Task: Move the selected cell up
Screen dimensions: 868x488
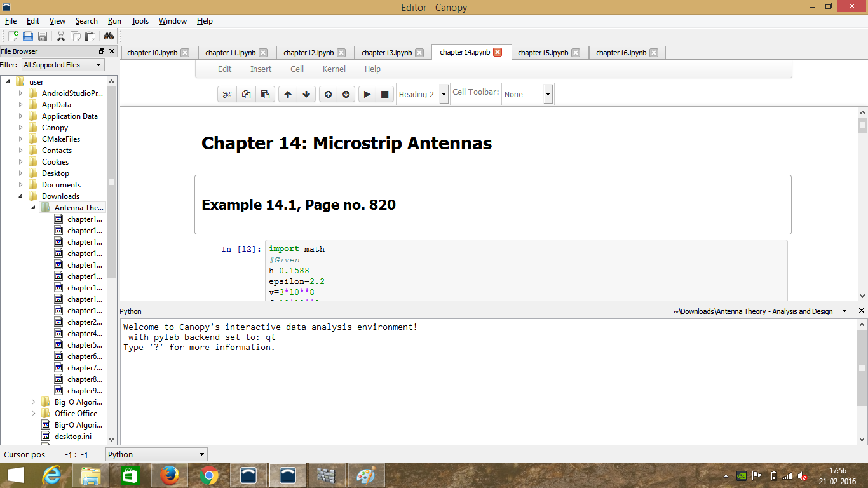Action: click(x=288, y=94)
